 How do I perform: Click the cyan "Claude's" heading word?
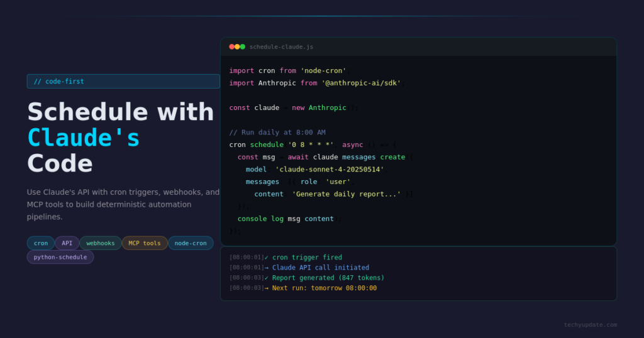[x=84, y=138]
